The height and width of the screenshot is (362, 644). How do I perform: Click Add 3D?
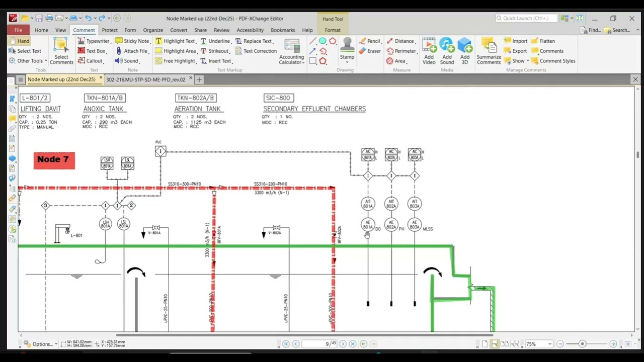point(464,51)
